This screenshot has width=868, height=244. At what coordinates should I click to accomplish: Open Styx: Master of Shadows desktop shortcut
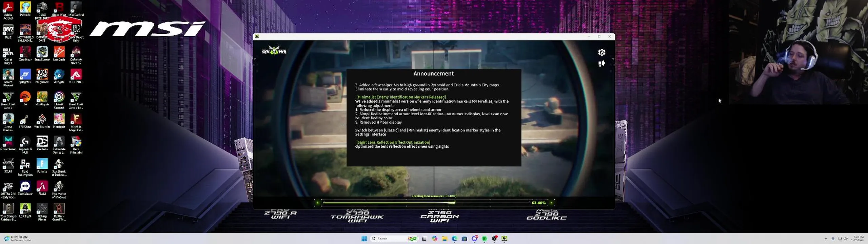tap(59, 190)
